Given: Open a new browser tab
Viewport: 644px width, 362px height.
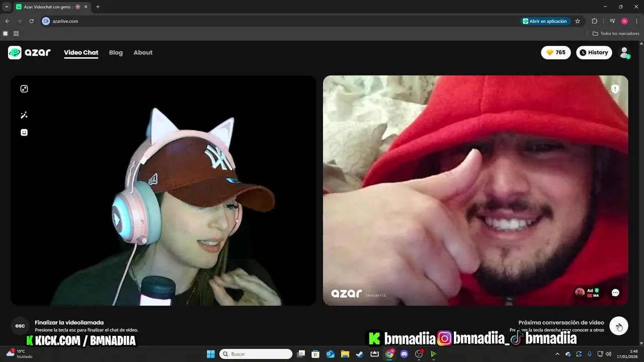Looking at the screenshot, I should coord(98,7).
